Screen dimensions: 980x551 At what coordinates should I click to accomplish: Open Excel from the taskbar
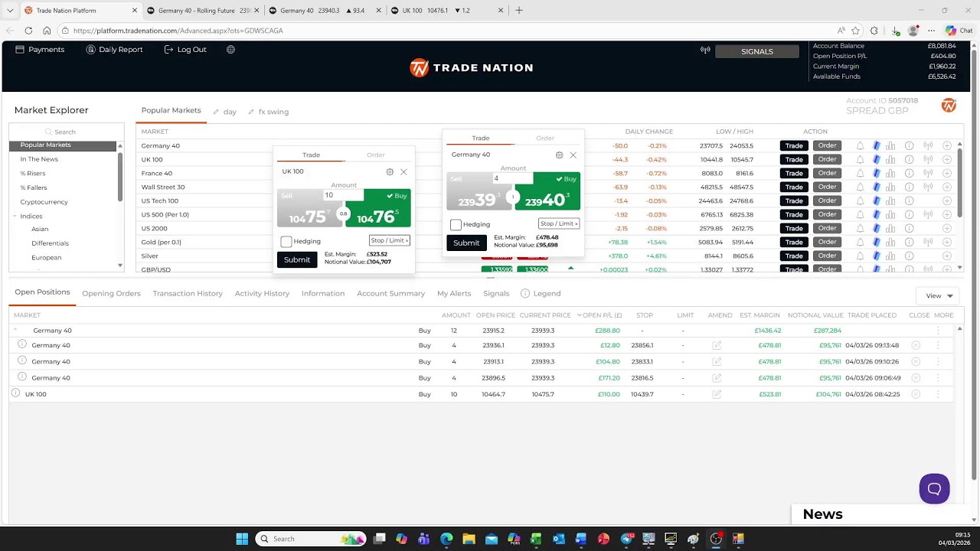536,539
